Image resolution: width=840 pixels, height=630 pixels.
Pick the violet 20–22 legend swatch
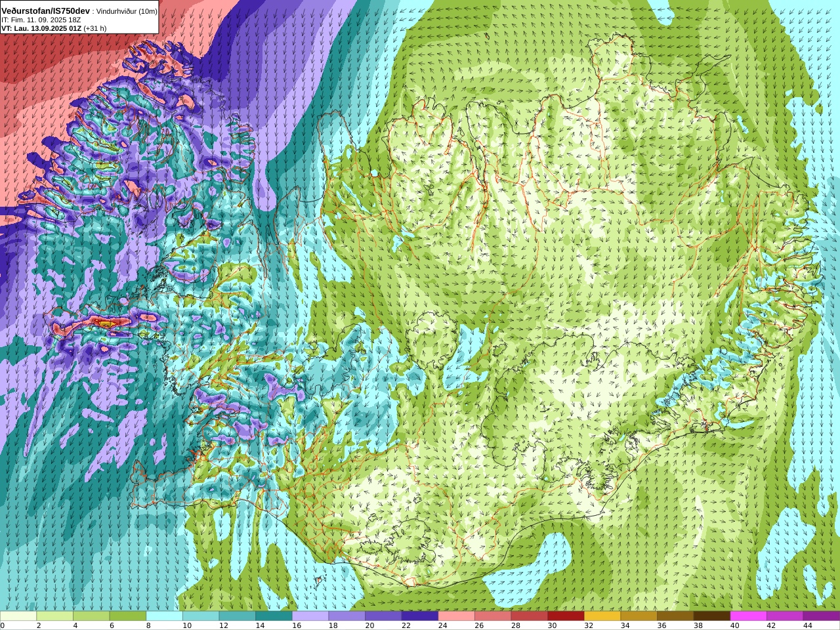point(383,616)
